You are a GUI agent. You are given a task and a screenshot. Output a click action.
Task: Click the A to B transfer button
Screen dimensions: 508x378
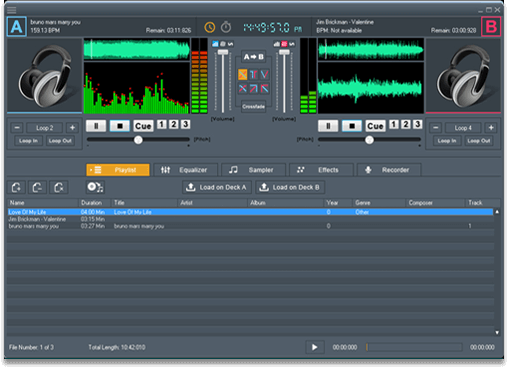coord(253,57)
